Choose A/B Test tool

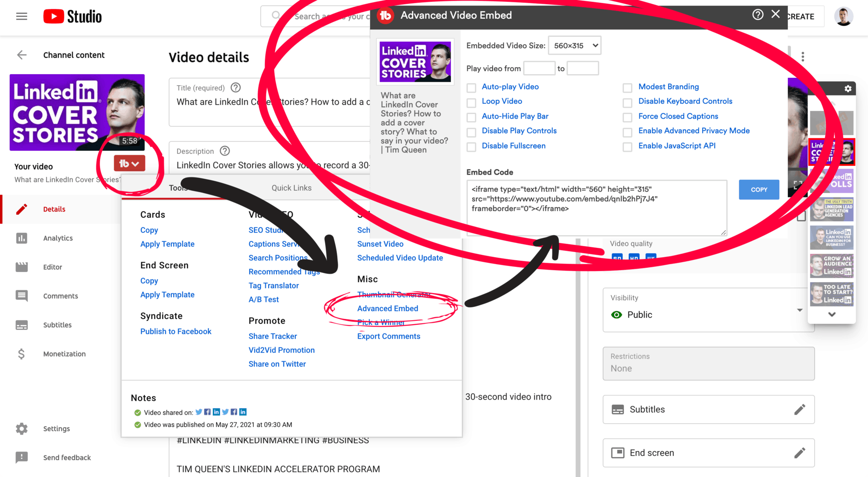tap(264, 300)
